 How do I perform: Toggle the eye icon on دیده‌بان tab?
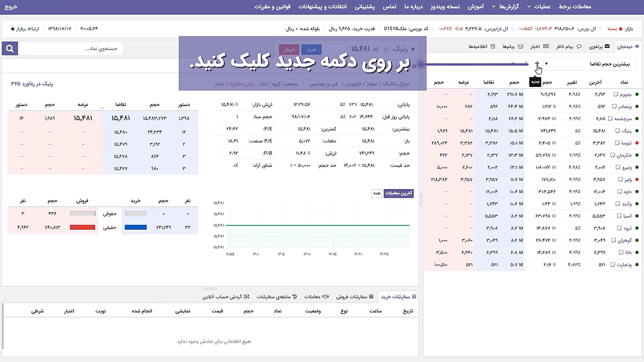[637, 46]
